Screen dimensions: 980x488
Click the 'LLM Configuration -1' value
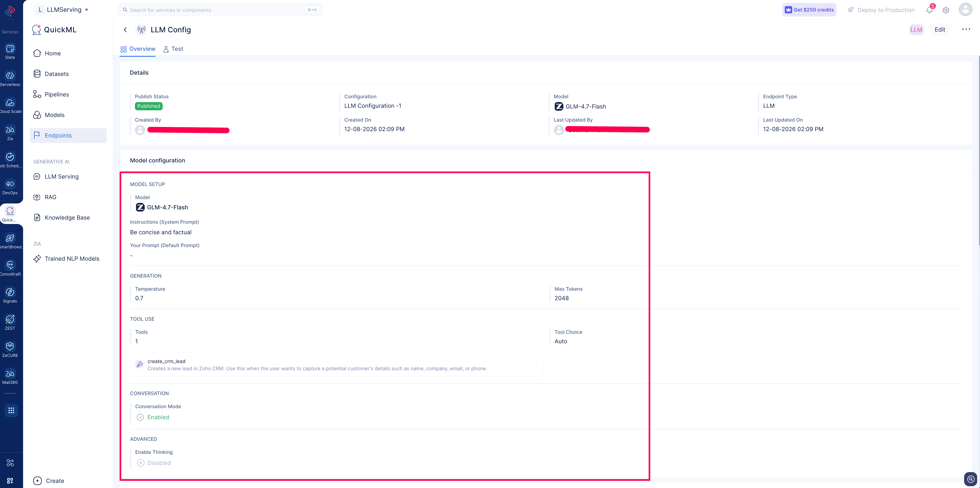pos(373,106)
